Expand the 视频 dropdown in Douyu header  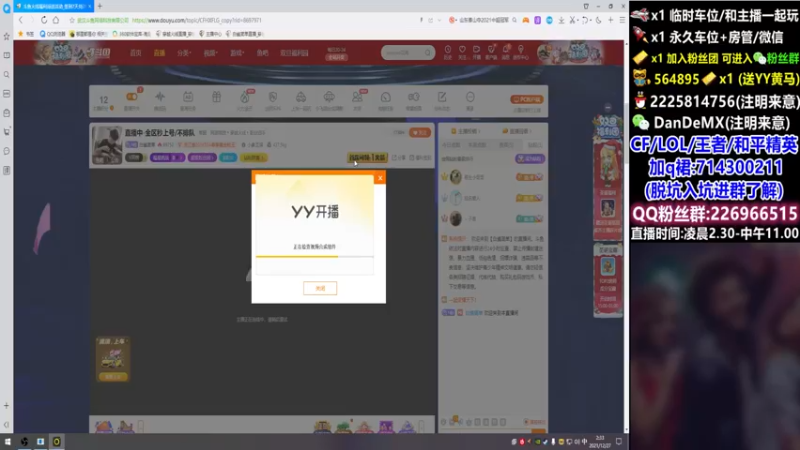pos(210,53)
